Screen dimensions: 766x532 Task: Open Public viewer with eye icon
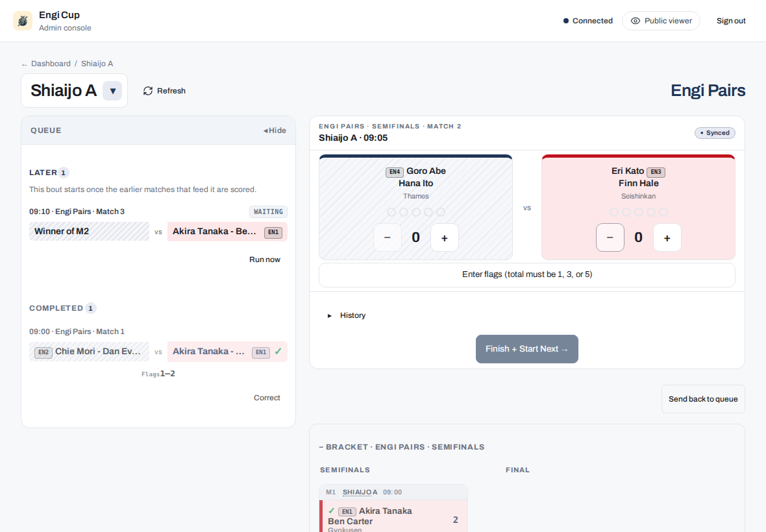coord(661,21)
